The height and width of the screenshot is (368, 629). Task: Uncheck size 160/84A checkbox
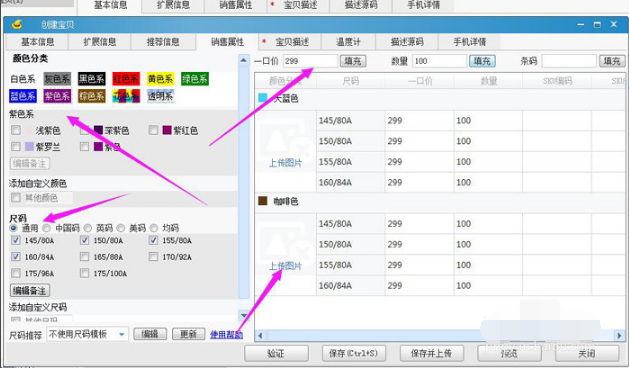(16, 256)
